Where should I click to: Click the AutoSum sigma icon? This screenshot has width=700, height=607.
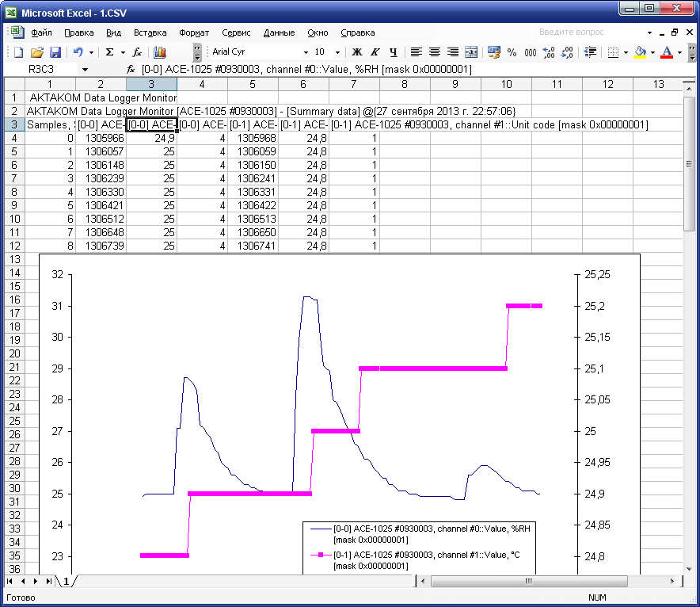tap(109, 52)
